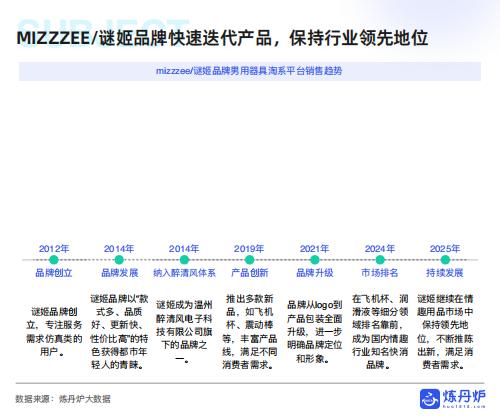Screen dimensions: 500x416
Task: Select the green timeline dot for 品牌创立
Action: click(x=54, y=260)
